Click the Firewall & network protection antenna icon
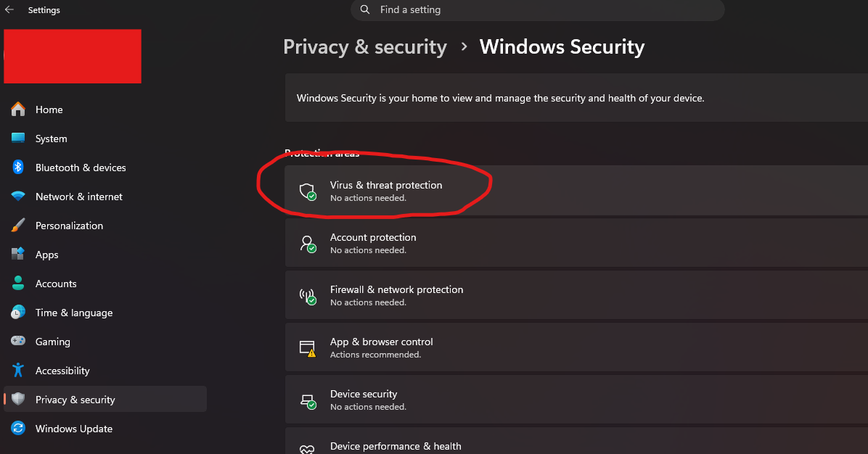Image resolution: width=868 pixels, height=454 pixels. pyautogui.click(x=308, y=296)
